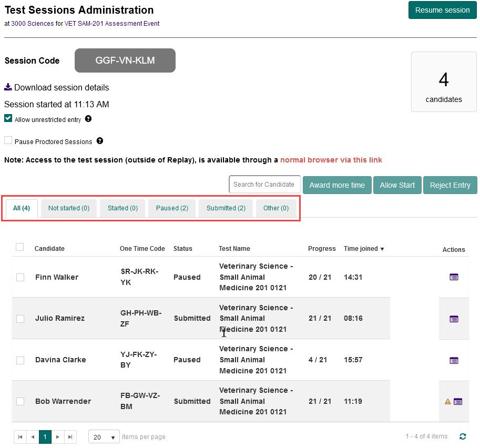The width and height of the screenshot is (480, 448).
Task: Click the Allow Start button
Action: [x=397, y=185]
